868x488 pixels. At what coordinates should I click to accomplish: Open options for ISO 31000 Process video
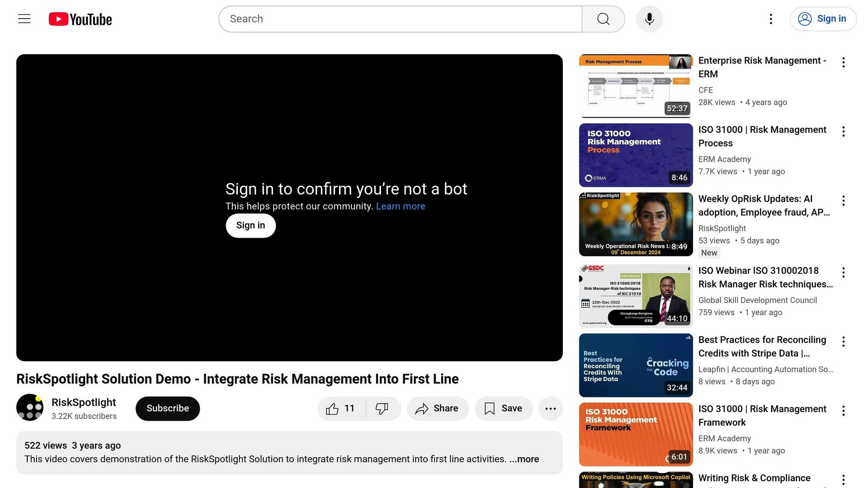[843, 132]
